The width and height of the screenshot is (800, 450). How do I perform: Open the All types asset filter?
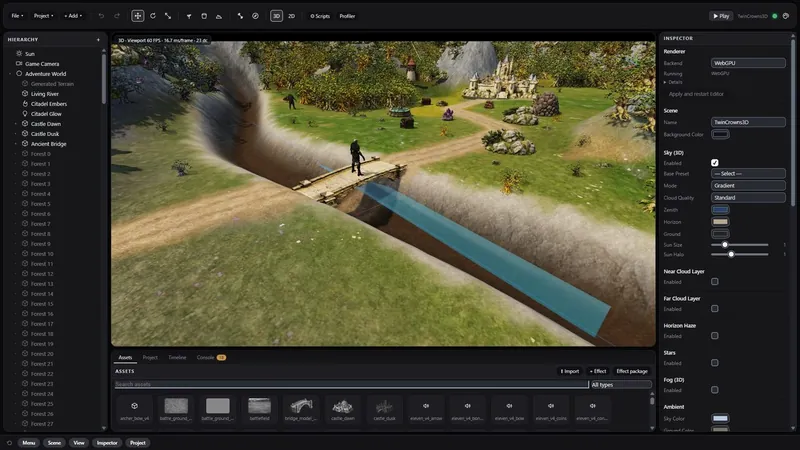[x=620, y=385]
